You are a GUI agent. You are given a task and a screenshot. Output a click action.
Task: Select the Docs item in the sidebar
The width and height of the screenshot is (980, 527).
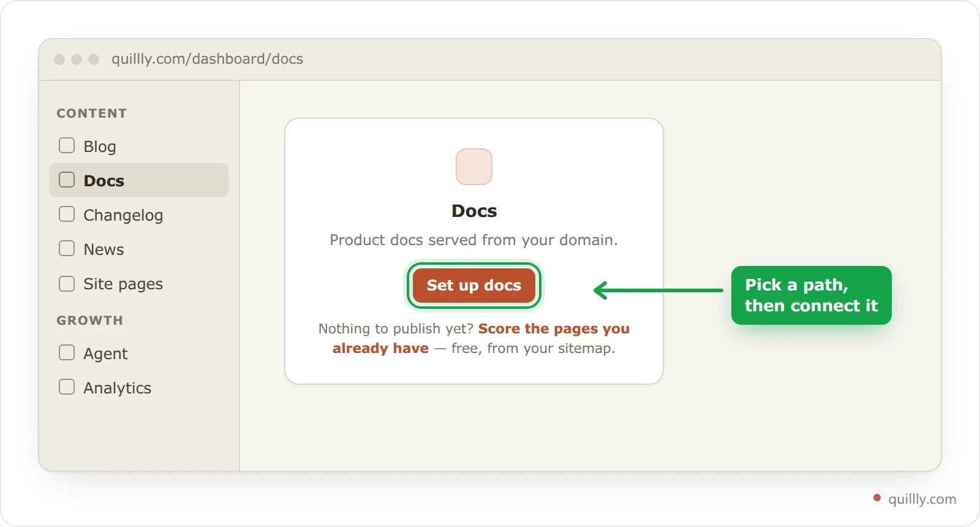(x=139, y=180)
